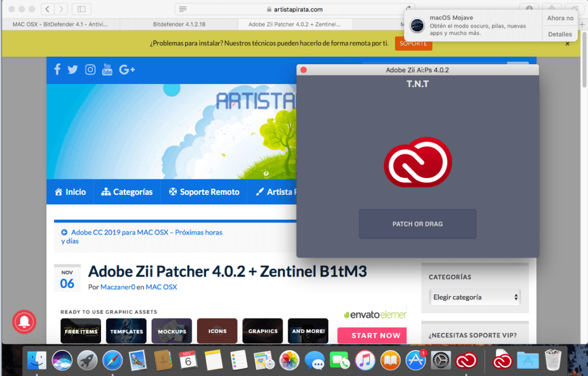Open FaceTime from the dock

(x=340, y=360)
